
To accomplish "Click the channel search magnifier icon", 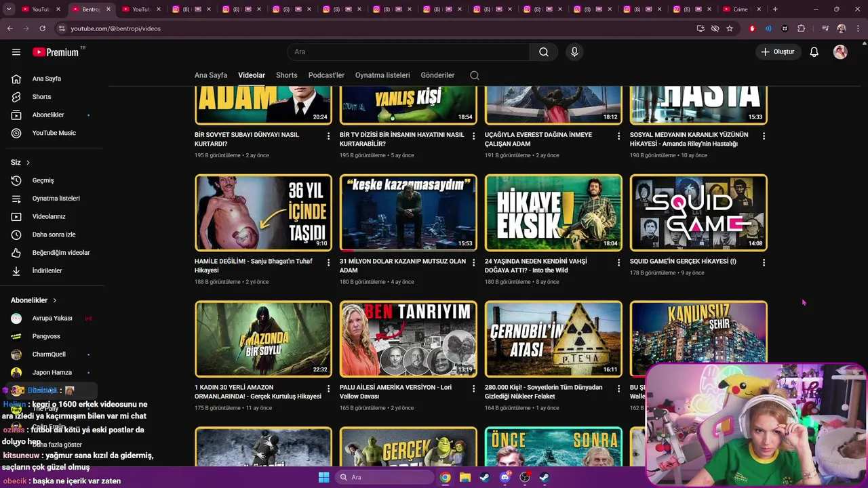I will click(475, 75).
